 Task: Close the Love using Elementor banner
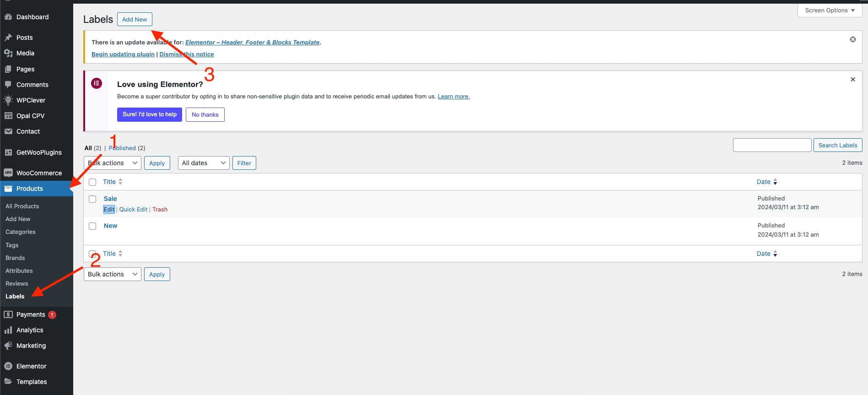pyautogui.click(x=853, y=80)
